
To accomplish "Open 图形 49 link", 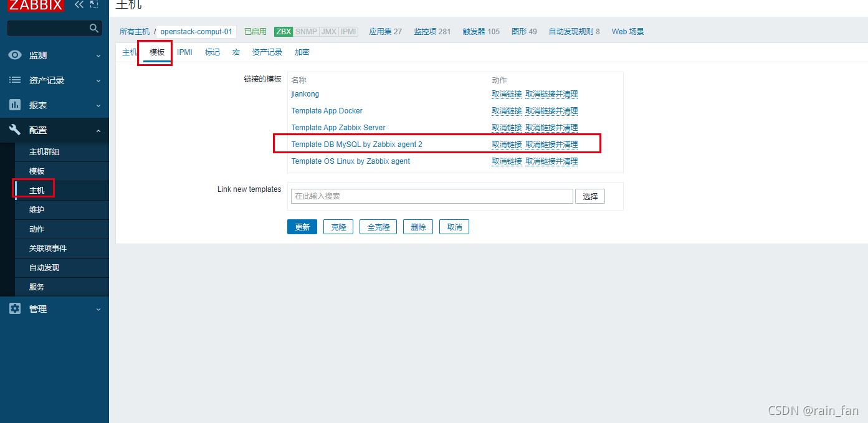I will tap(524, 31).
